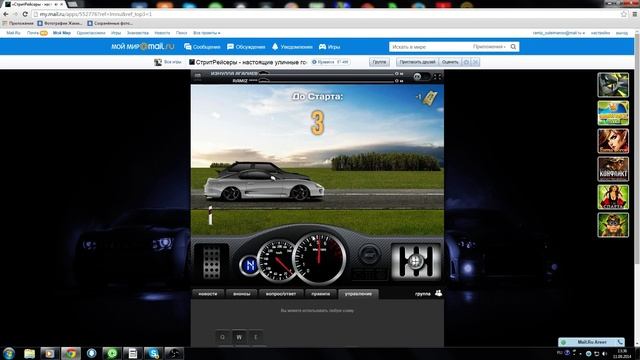640x360 pixels.
Task: Open the Конфликт game thumbnail
Action: (613, 169)
